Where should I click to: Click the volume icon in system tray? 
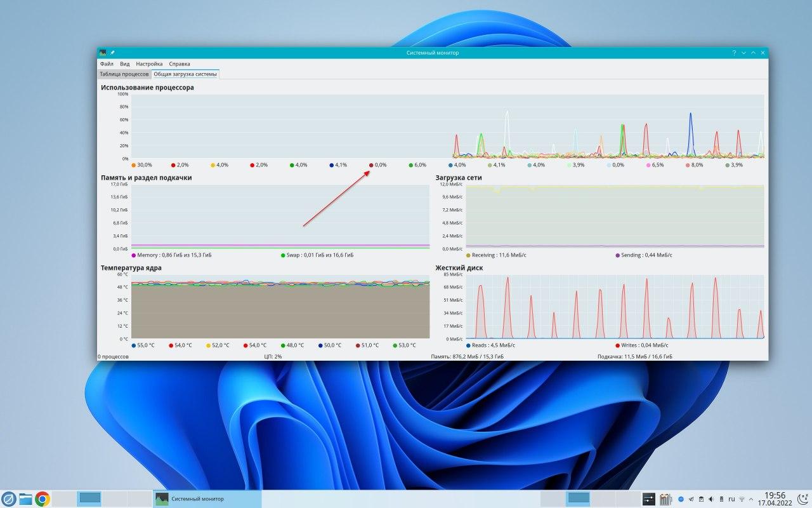point(711,499)
